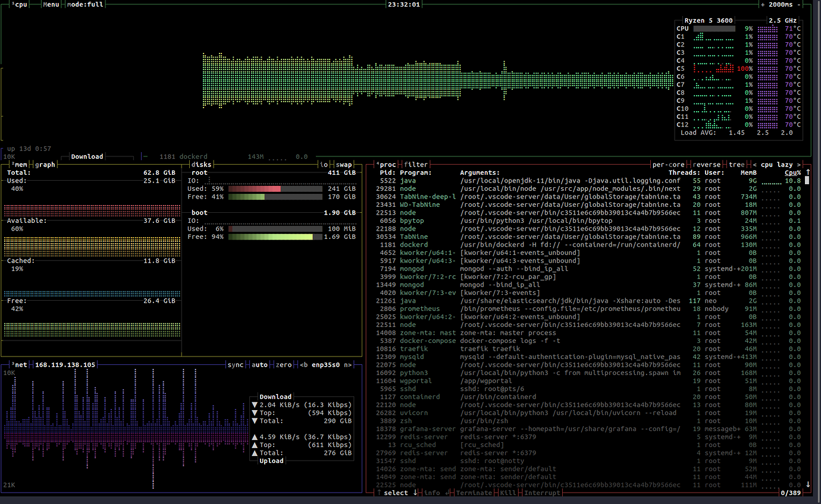Click the clock showing 23:32:01

(404, 4)
